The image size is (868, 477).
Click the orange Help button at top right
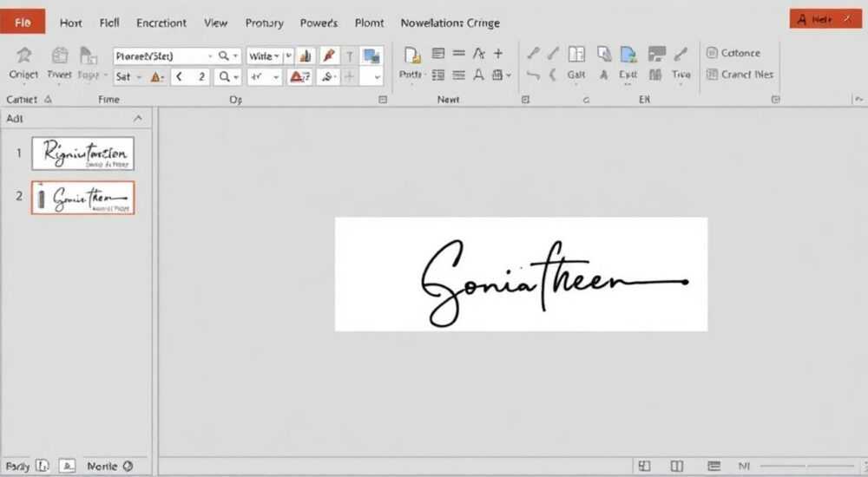pos(825,19)
